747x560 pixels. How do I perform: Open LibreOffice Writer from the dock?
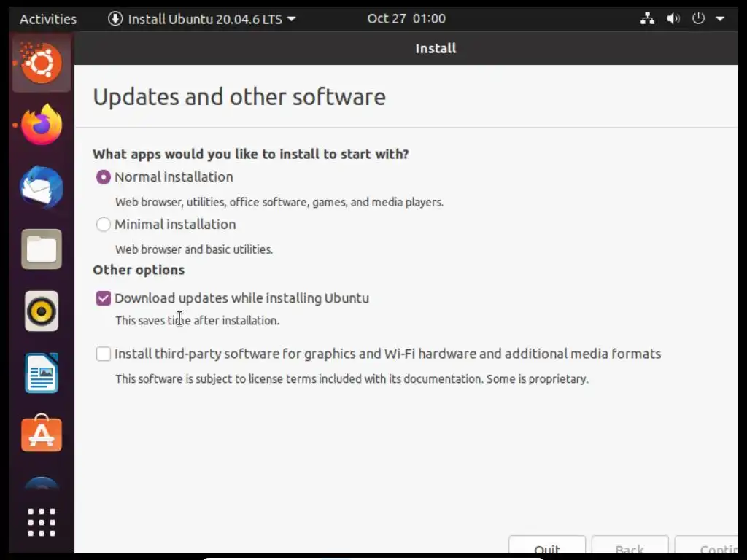pyautogui.click(x=42, y=373)
